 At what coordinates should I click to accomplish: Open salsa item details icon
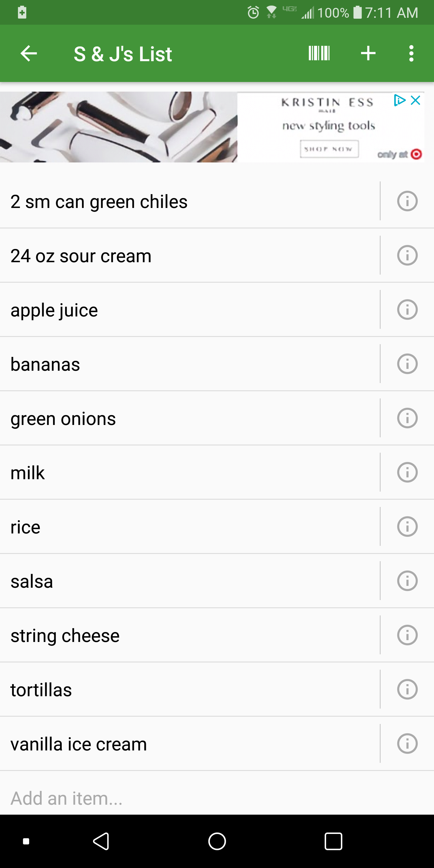click(x=407, y=581)
